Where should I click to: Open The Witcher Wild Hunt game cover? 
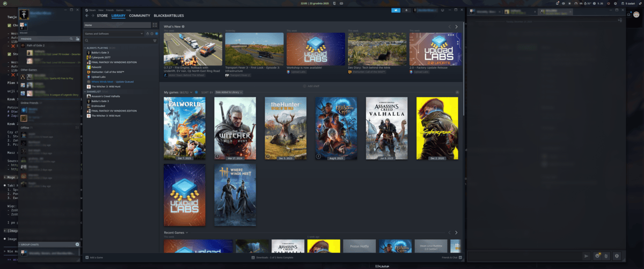point(235,128)
